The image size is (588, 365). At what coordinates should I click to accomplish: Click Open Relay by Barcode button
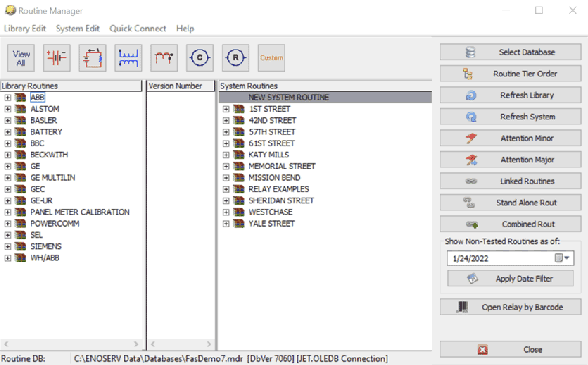tap(510, 307)
